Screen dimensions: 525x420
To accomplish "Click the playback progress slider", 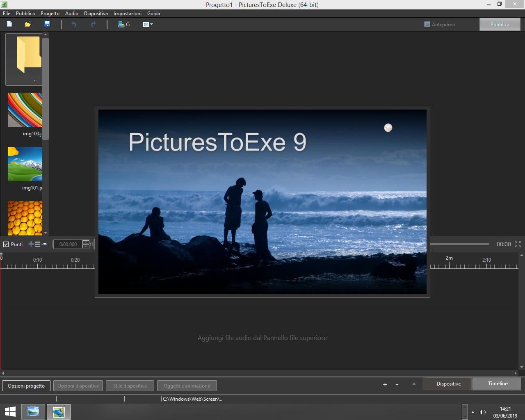I will tap(459, 244).
